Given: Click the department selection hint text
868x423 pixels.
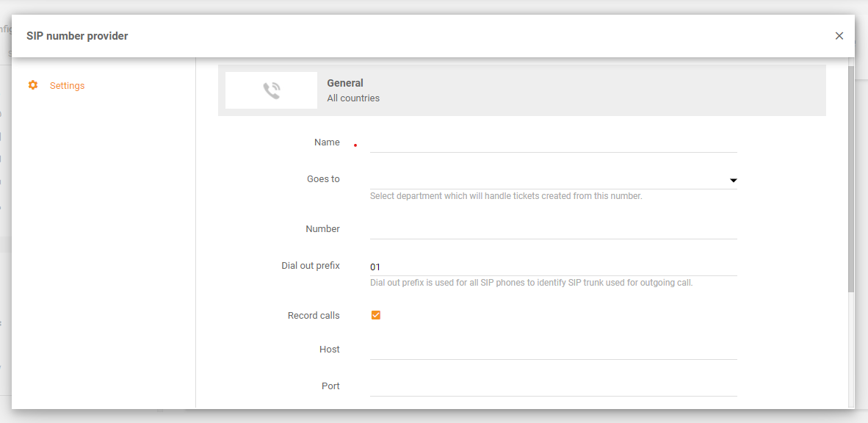Looking at the screenshot, I should (507, 195).
